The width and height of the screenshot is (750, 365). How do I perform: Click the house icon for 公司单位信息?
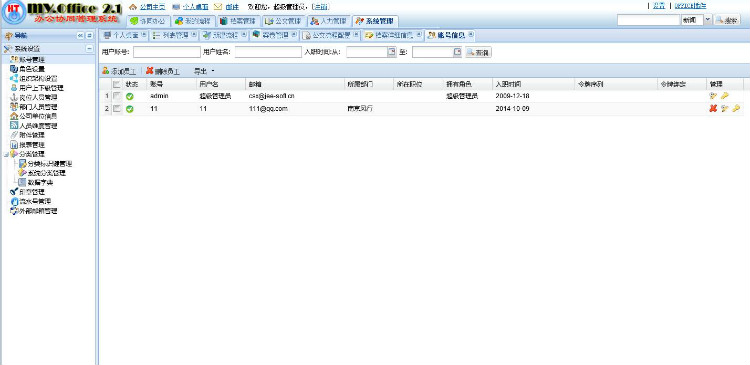pyautogui.click(x=13, y=116)
